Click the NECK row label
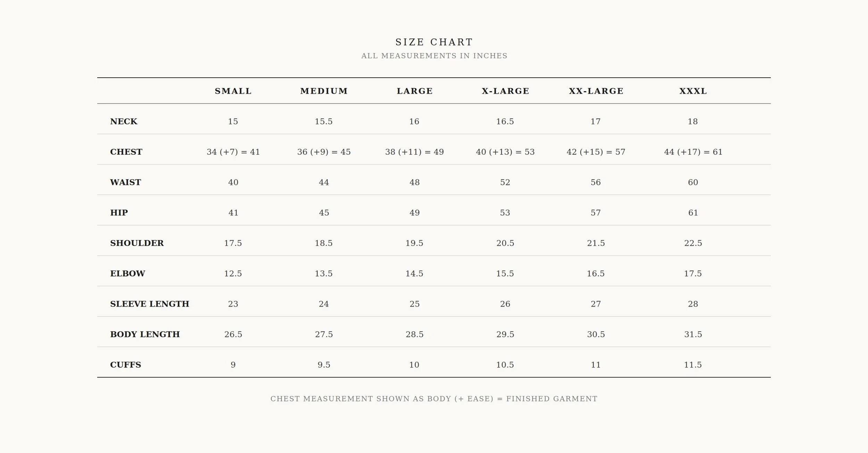Viewport: 868px width, 453px height. coord(124,121)
